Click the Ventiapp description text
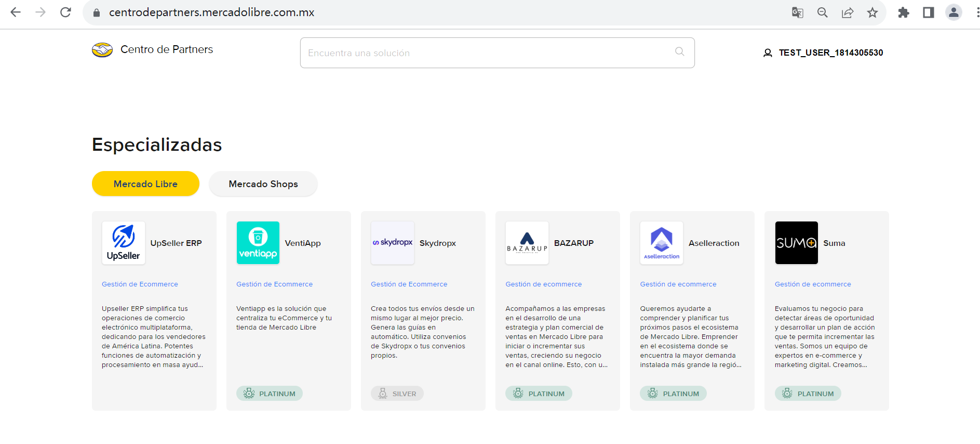980x444 pixels. (284, 318)
